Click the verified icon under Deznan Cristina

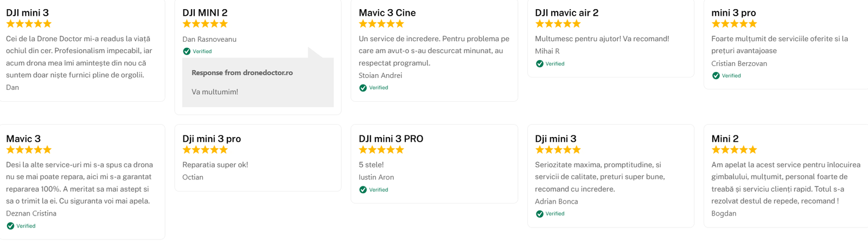(10, 226)
